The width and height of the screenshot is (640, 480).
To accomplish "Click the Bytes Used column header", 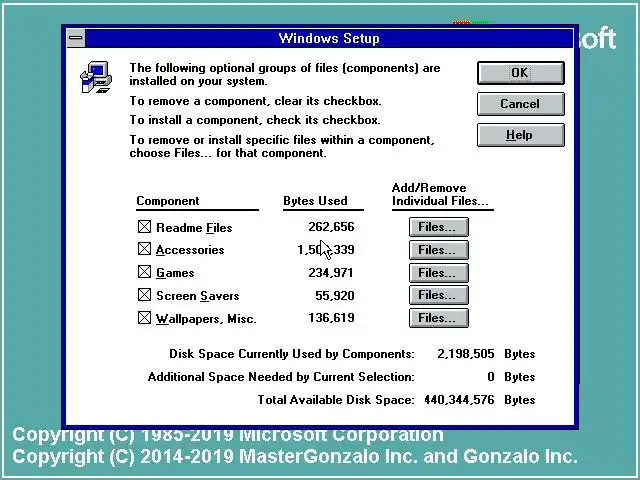I will tap(316, 201).
